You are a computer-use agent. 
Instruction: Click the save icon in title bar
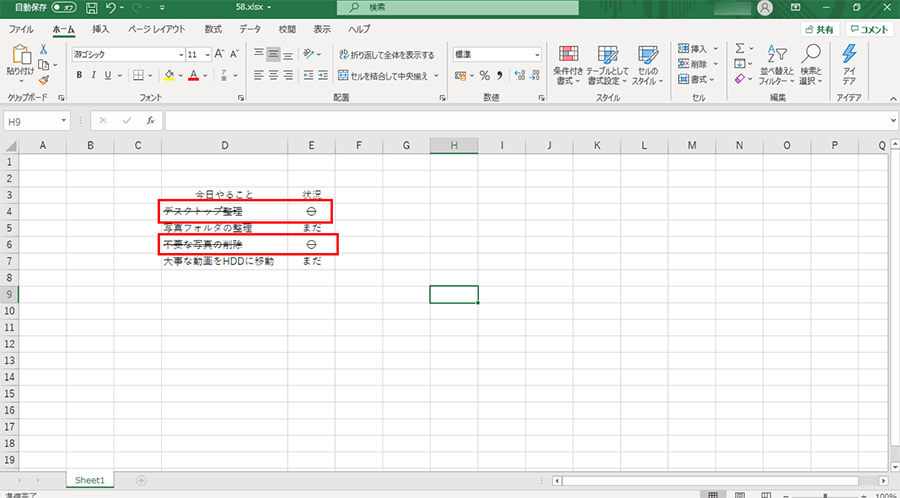(x=91, y=8)
